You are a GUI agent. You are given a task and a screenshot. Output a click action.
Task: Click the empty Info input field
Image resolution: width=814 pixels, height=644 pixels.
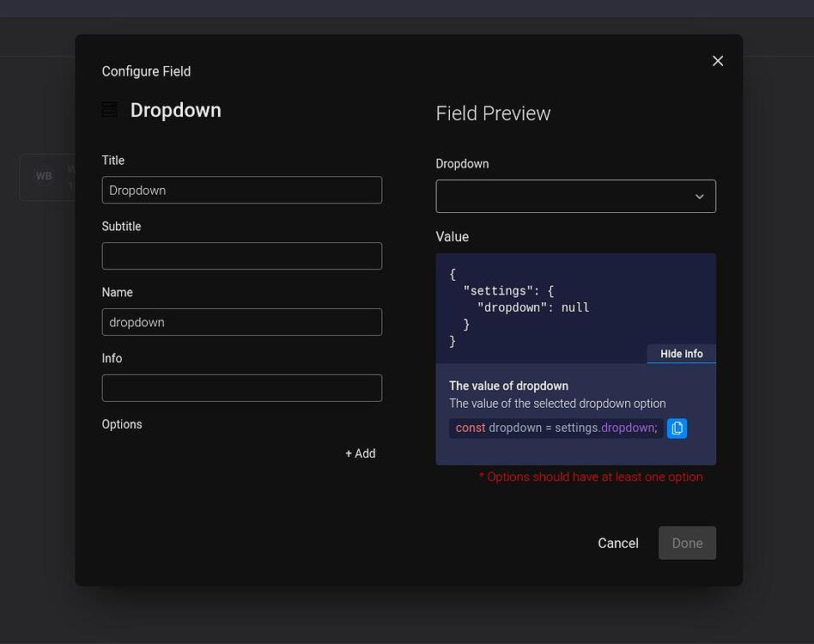tap(241, 387)
